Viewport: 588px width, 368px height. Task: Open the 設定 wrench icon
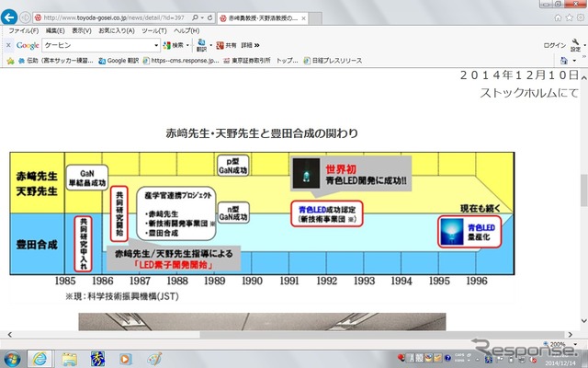(x=575, y=45)
